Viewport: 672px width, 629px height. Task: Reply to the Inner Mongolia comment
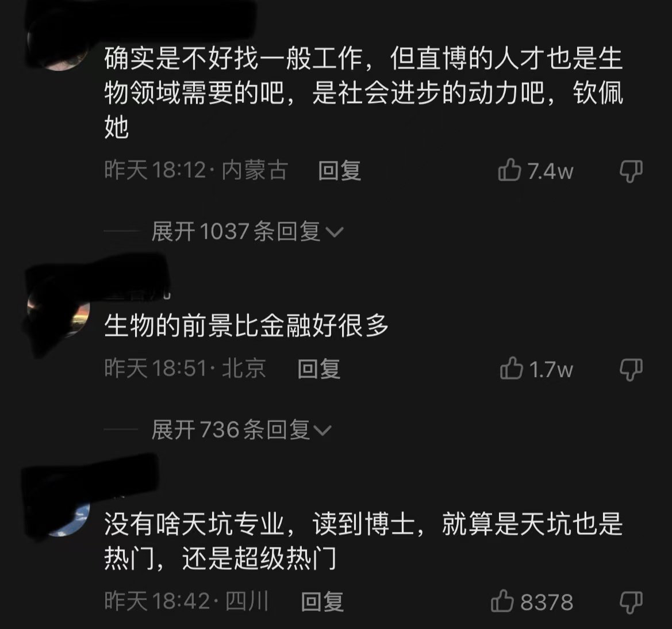(x=339, y=171)
